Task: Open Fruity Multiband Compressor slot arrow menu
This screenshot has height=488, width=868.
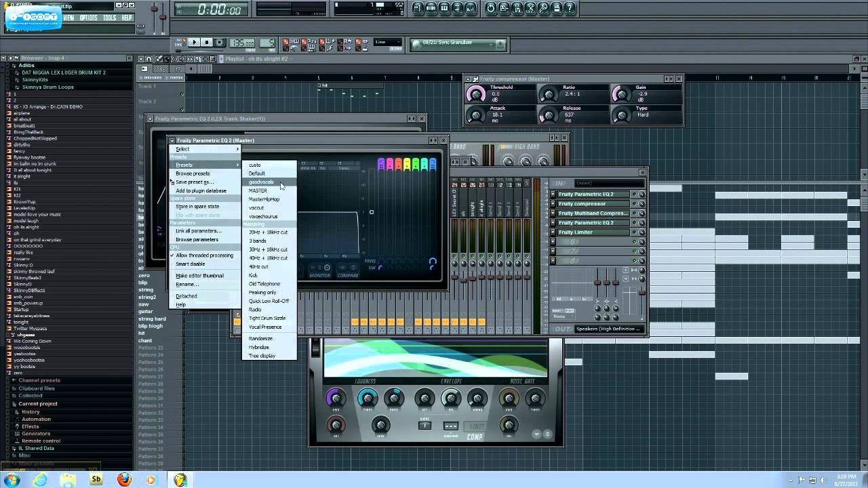Action: click(553, 213)
